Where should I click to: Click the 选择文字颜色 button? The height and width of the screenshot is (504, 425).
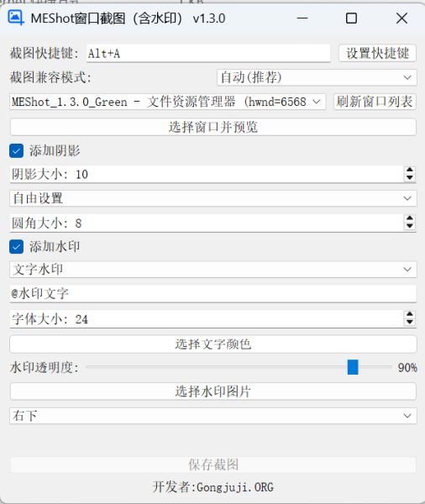(213, 344)
